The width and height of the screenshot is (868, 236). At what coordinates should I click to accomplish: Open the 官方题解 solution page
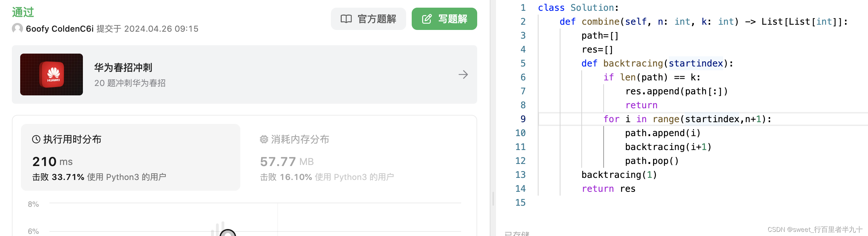[368, 19]
